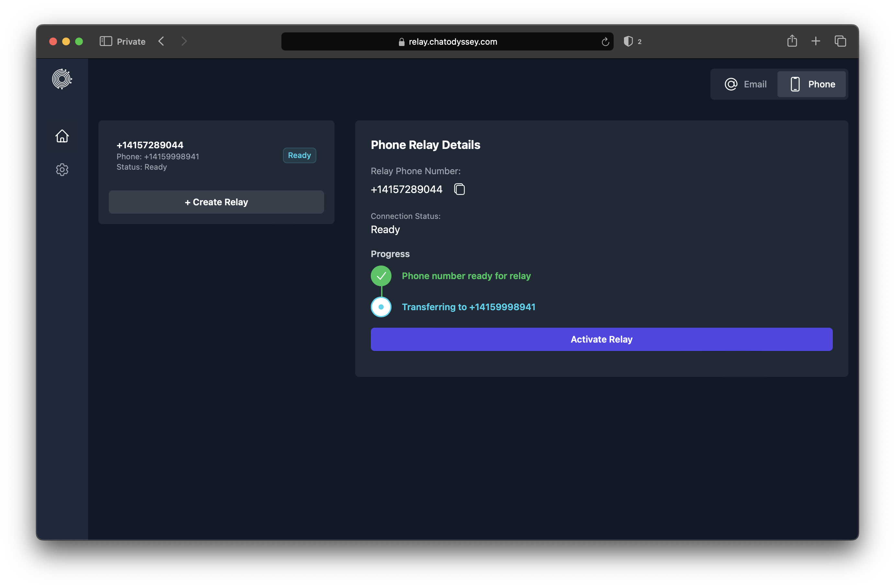Go forward with the forward chevron
The width and height of the screenshot is (895, 588).
(184, 41)
